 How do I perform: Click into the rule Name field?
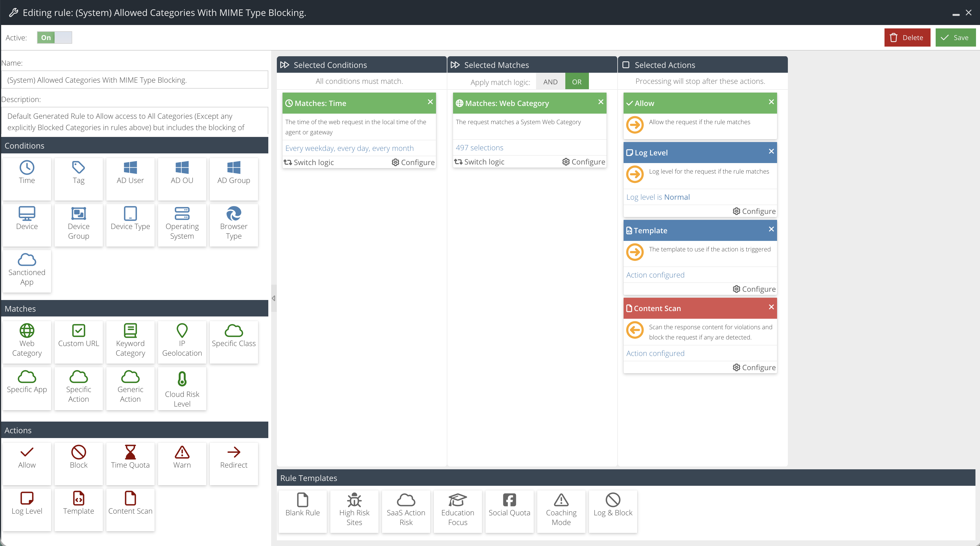tap(135, 80)
